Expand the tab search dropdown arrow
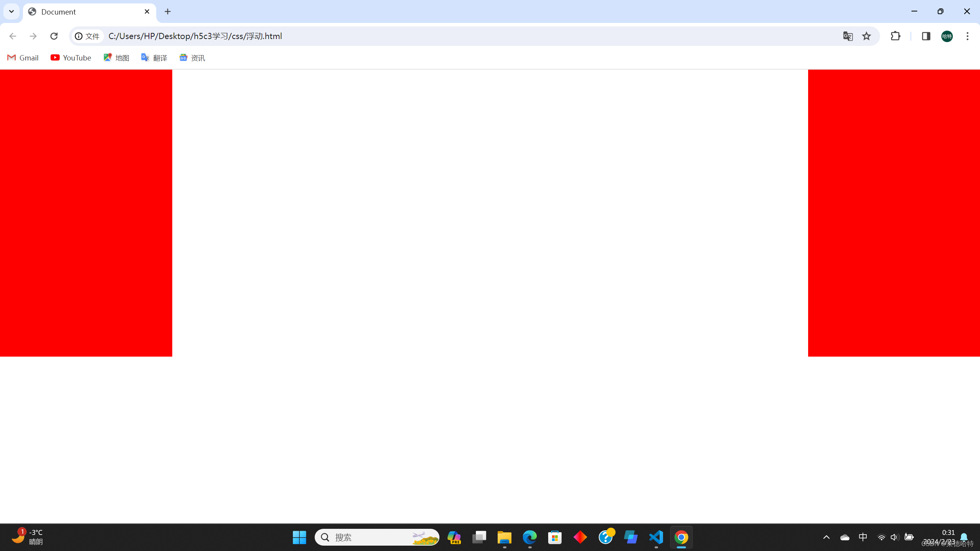 click(x=11, y=11)
